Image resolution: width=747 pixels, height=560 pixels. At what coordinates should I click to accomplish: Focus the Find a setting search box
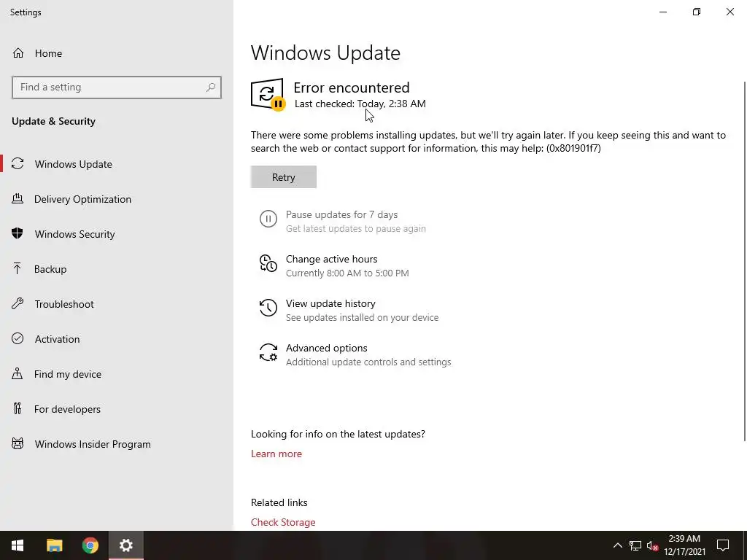coord(117,87)
